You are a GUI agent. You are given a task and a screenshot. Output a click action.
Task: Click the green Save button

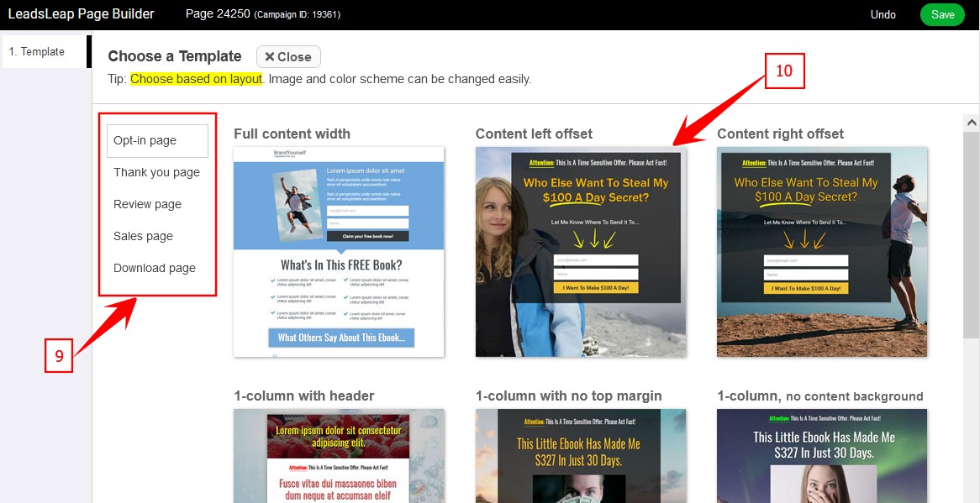pyautogui.click(x=942, y=14)
